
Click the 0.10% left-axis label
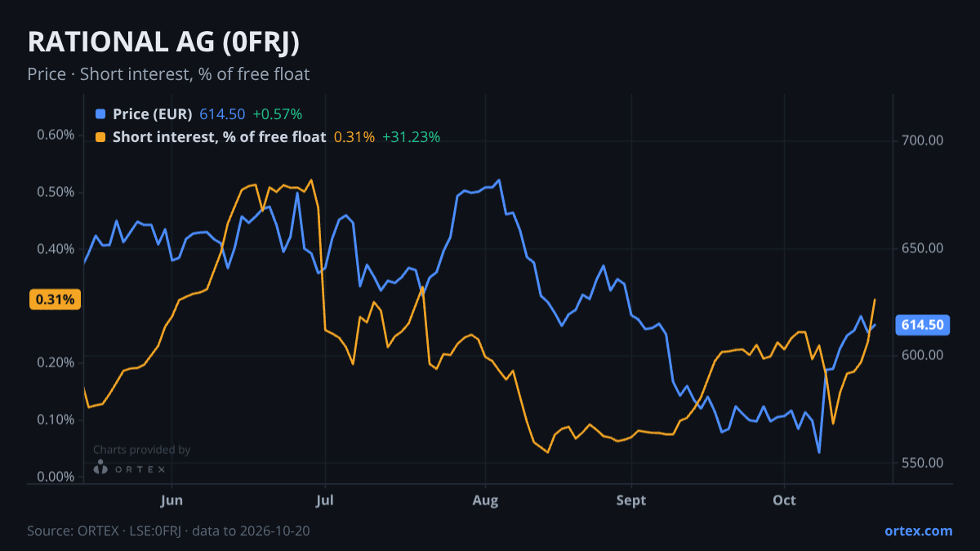(56, 420)
